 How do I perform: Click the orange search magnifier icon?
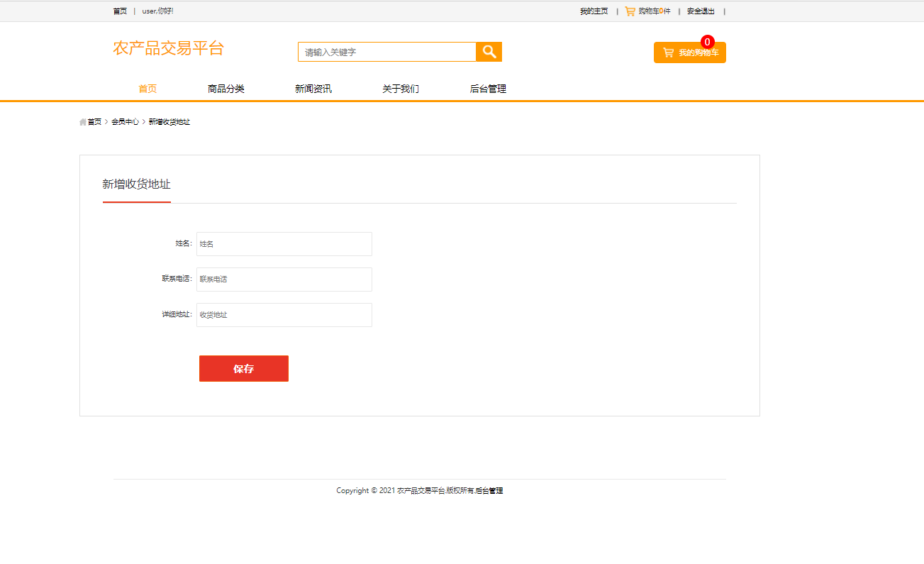[489, 51]
